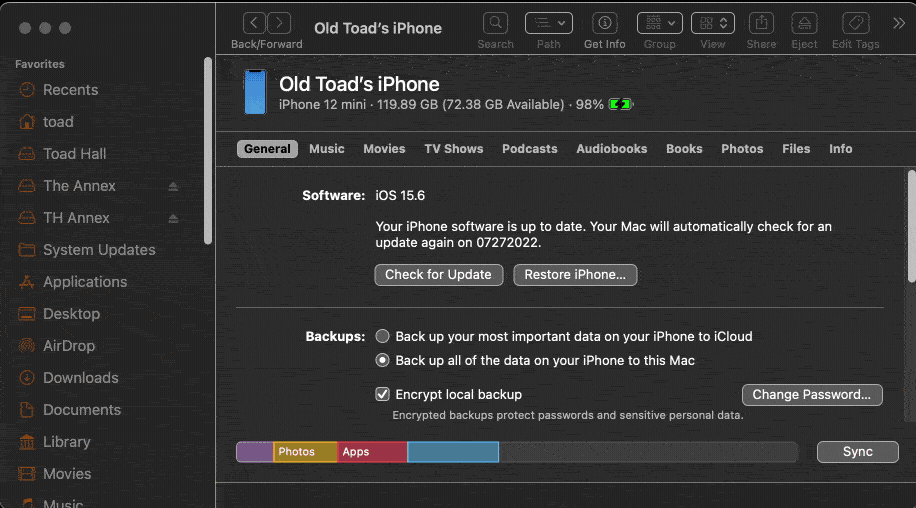Open Library in the sidebar
The image size is (916, 508).
(x=67, y=442)
